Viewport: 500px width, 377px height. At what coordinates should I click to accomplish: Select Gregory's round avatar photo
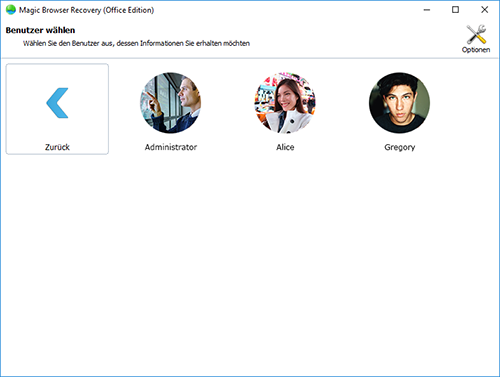399,103
